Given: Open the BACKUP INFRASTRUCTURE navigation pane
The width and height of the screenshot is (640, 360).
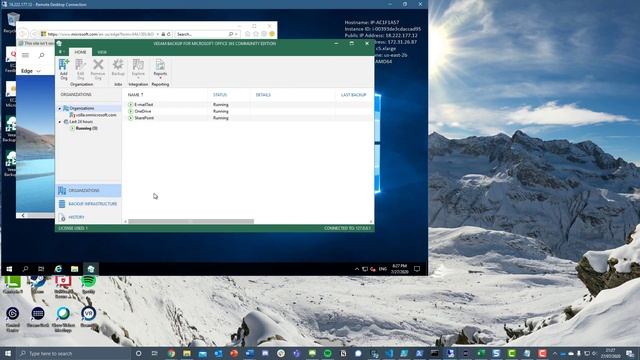Looking at the screenshot, I should (88, 204).
